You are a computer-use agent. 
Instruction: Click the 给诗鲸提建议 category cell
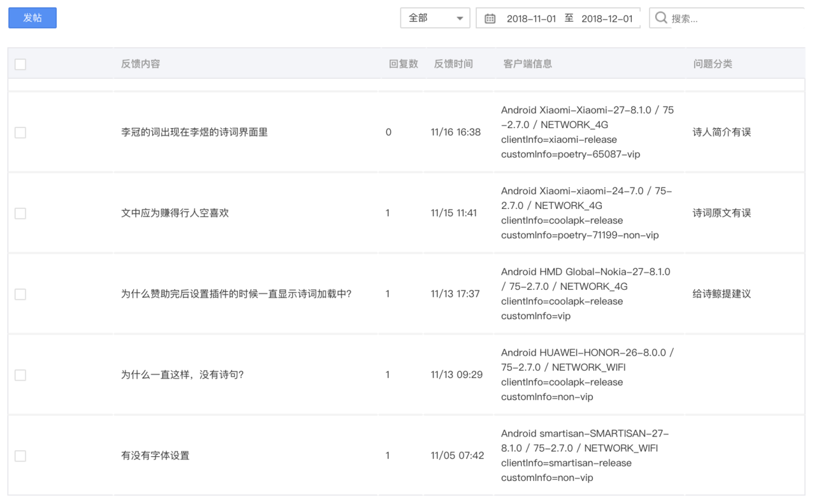point(722,294)
